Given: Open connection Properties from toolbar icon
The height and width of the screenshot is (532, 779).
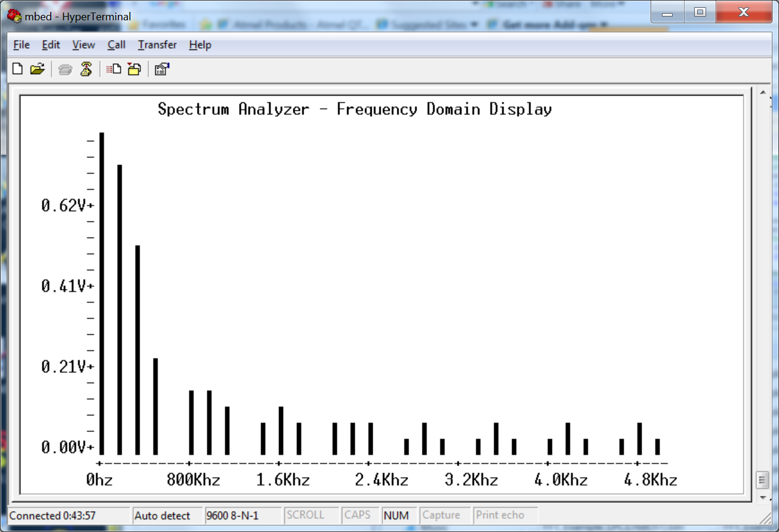Looking at the screenshot, I should 161,69.
